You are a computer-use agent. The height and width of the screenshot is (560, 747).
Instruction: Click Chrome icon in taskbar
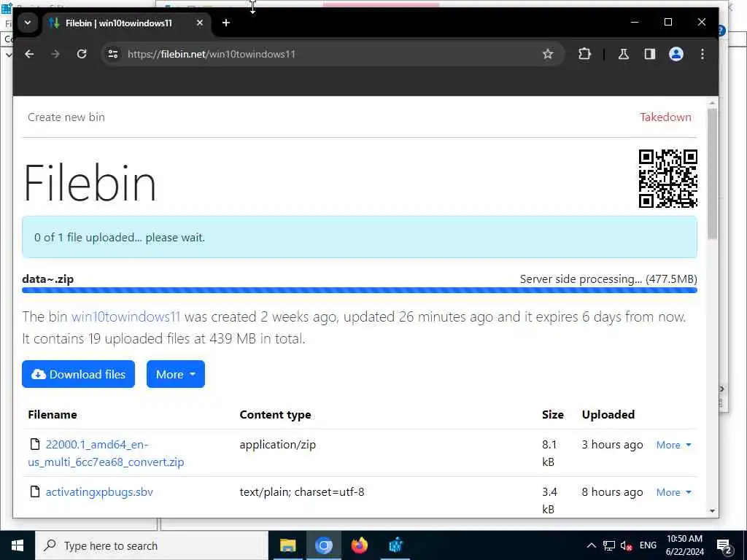tap(323, 545)
